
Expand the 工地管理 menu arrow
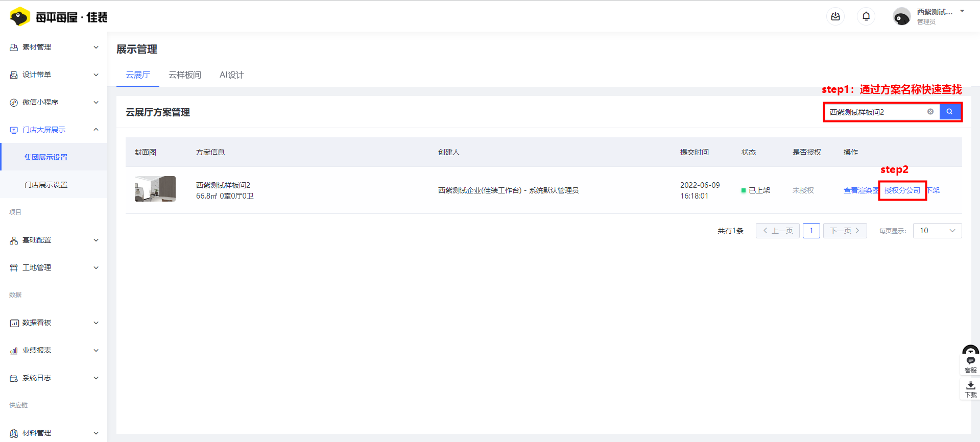[96, 267]
